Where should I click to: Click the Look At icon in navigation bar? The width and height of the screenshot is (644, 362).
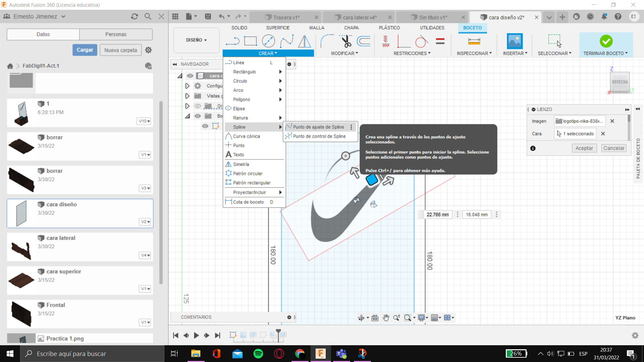375,318
